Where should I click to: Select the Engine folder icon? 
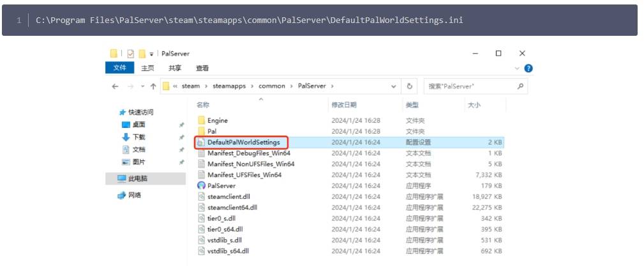[201, 120]
